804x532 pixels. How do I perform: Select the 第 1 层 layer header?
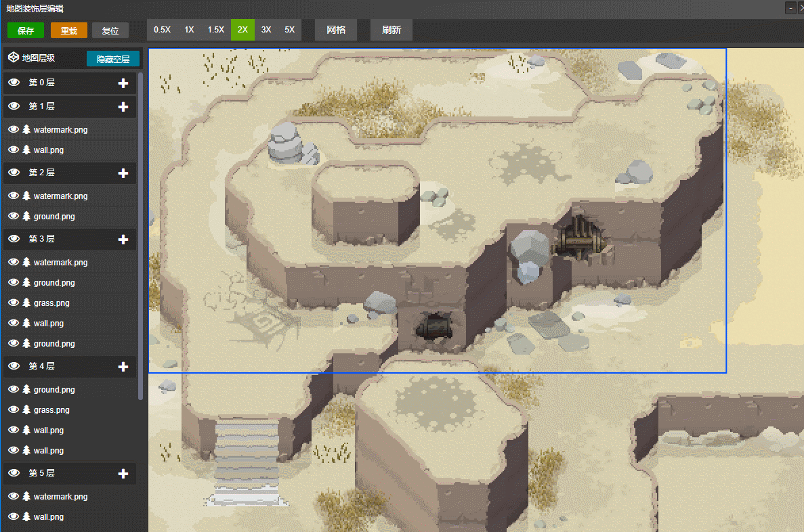(70, 107)
